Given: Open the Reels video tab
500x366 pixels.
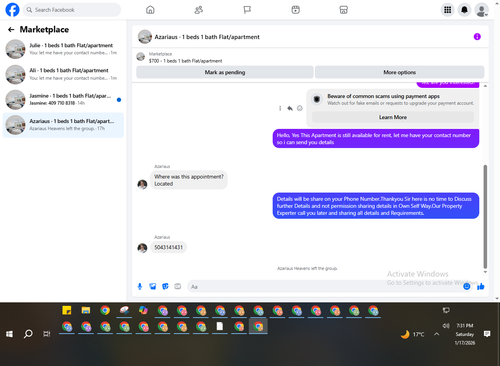Looking at the screenshot, I should coord(295,10).
